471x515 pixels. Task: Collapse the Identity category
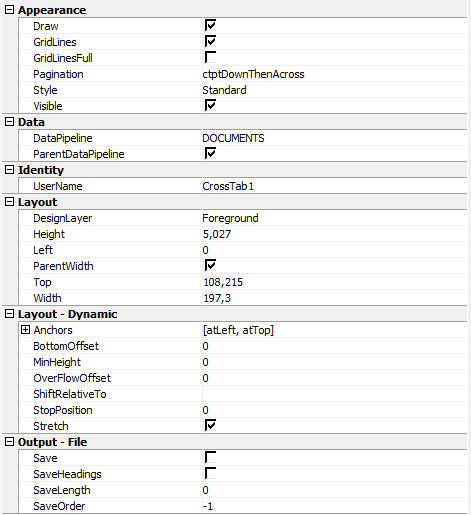click(x=9, y=170)
